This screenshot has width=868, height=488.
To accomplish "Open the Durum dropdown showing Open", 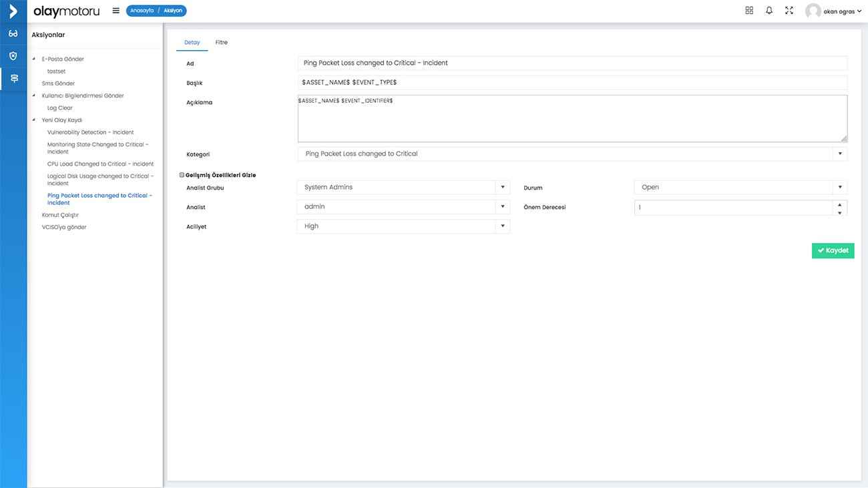I will (x=740, y=188).
